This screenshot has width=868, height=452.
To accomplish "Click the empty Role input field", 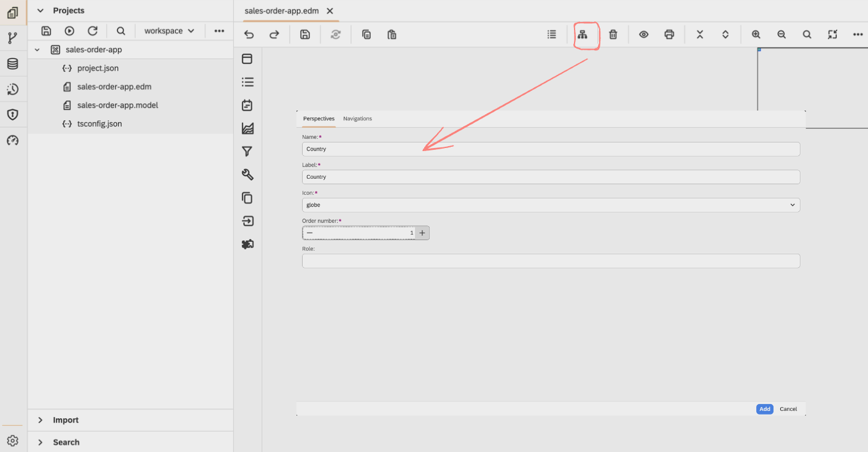I will point(551,261).
